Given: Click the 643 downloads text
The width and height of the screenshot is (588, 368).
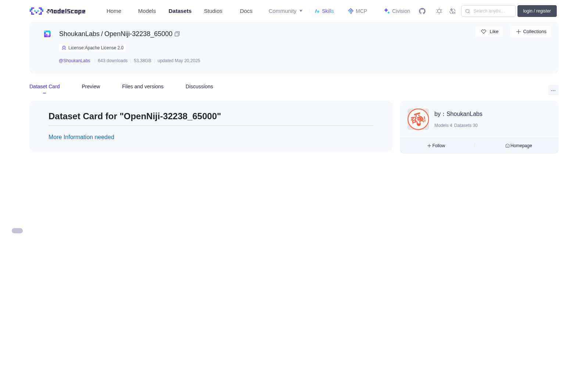Looking at the screenshot, I should 113,61.
